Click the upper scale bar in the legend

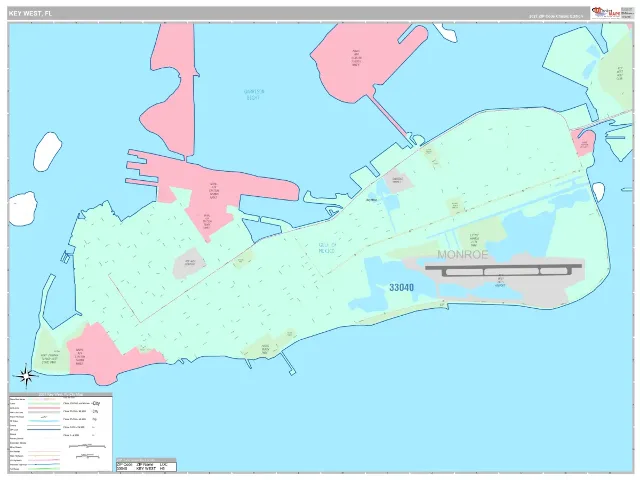87,446
